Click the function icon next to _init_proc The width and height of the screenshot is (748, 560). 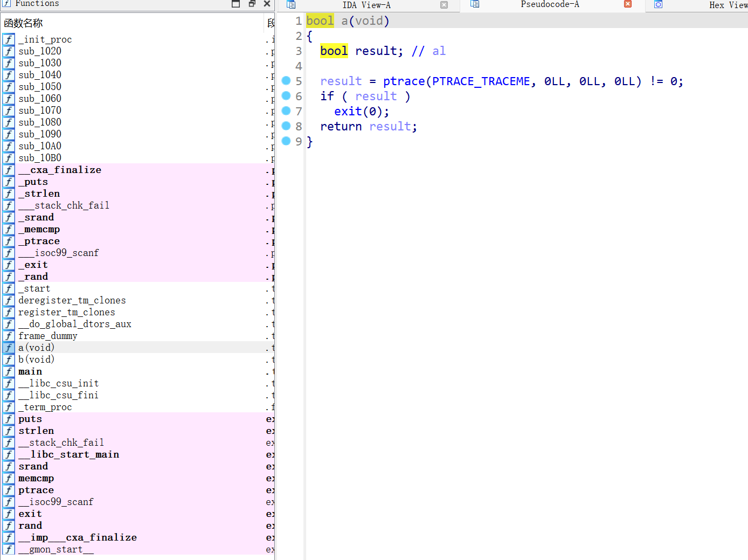click(x=9, y=39)
